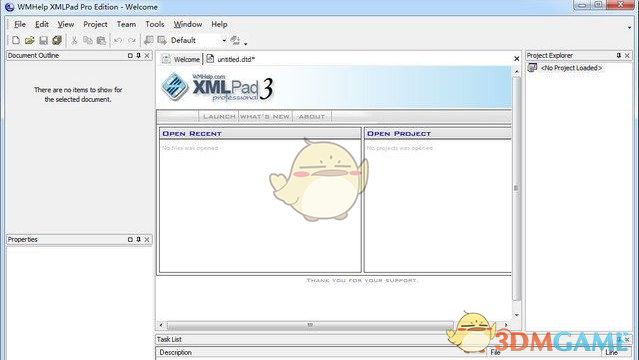Open the Window menu
The height and width of the screenshot is (360, 639).
[x=188, y=24]
